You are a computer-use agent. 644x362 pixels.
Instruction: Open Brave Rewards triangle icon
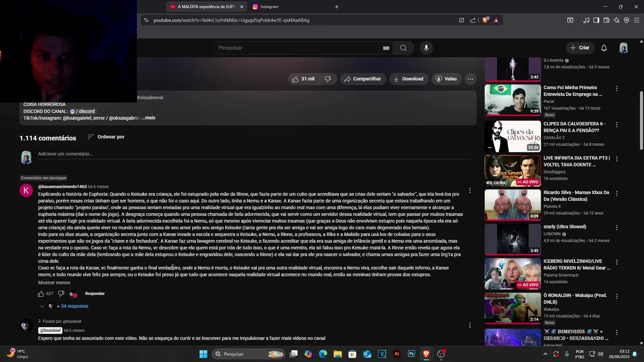(496, 20)
